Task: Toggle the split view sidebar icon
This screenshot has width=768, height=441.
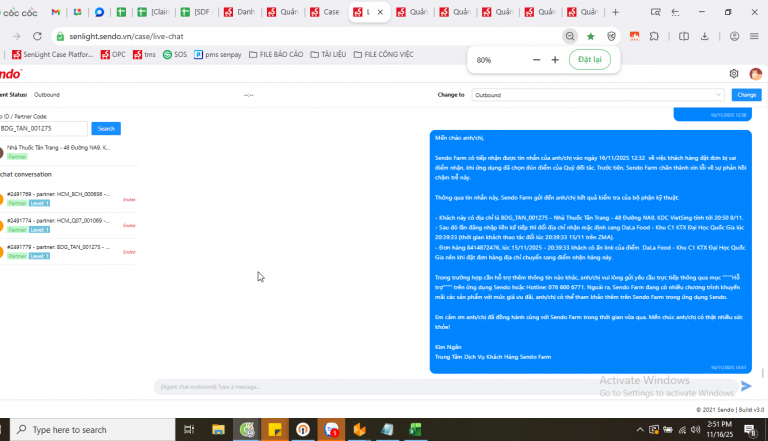Action: [684, 36]
